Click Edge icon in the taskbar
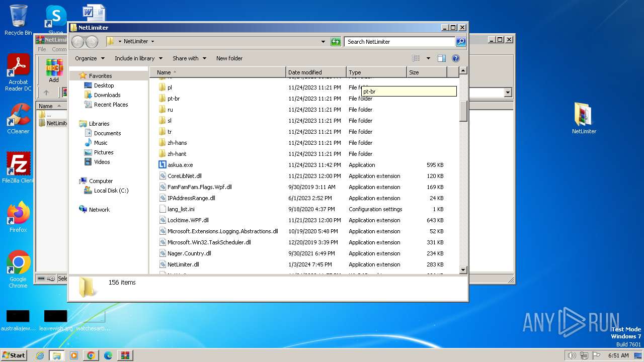 pyautogui.click(x=108, y=355)
